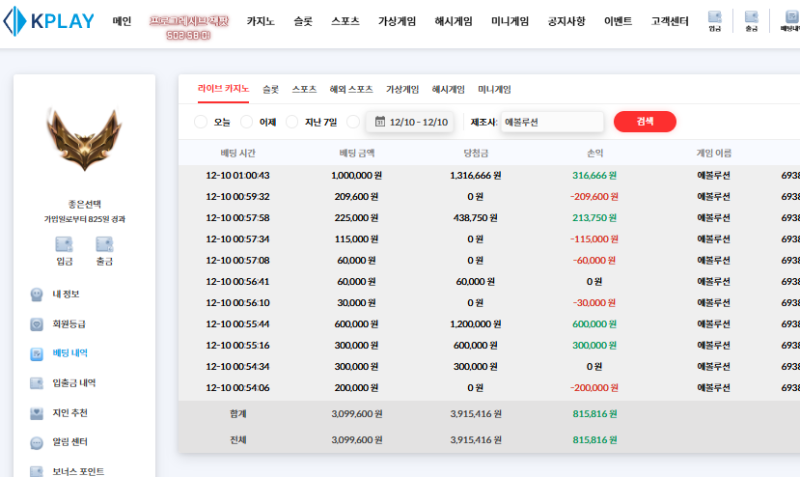Click the 보너스 포인트 sidebar icon

click(37, 471)
